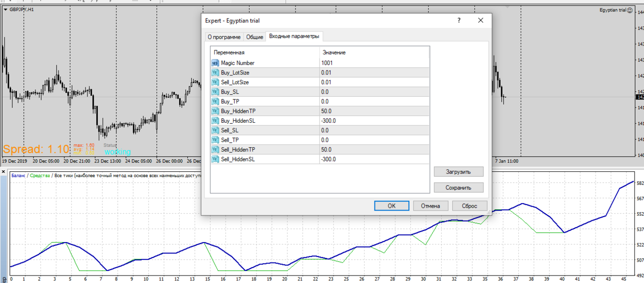Select the Sell_TP value 0.0
Screen dimensions: 644x283
pos(325,140)
